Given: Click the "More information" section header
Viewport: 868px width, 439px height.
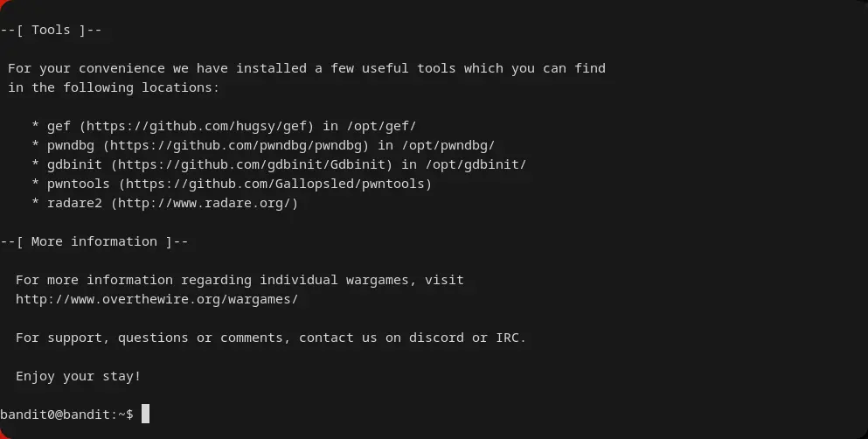Looking at the screenshot, I should click(94, 241).
